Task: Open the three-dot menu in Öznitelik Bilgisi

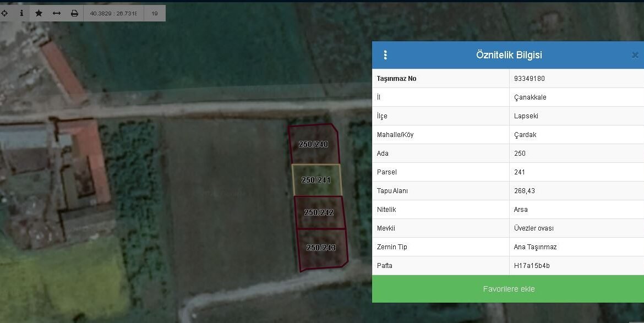Action: [x=385, y=55]
